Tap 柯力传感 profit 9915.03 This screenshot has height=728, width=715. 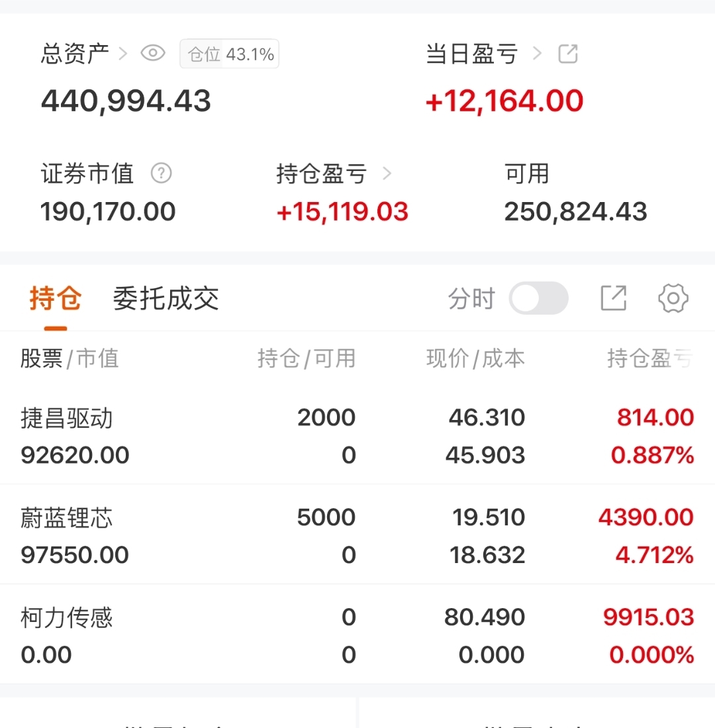(x=649, y=617)
